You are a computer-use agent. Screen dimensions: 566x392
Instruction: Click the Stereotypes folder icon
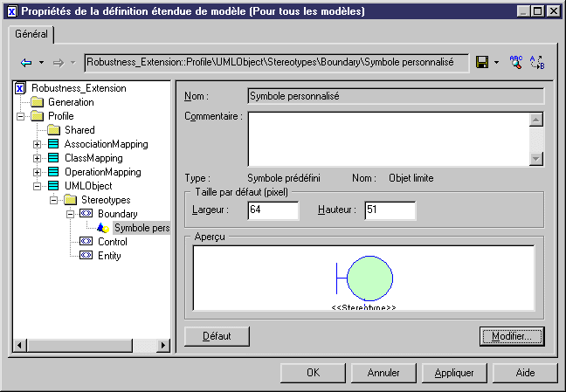click(x=70, y=200)
